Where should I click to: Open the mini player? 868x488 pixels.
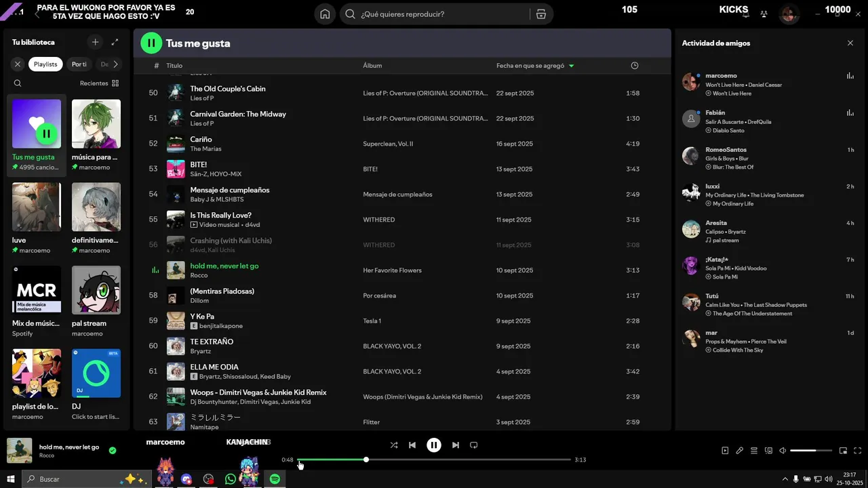point(844,451)
